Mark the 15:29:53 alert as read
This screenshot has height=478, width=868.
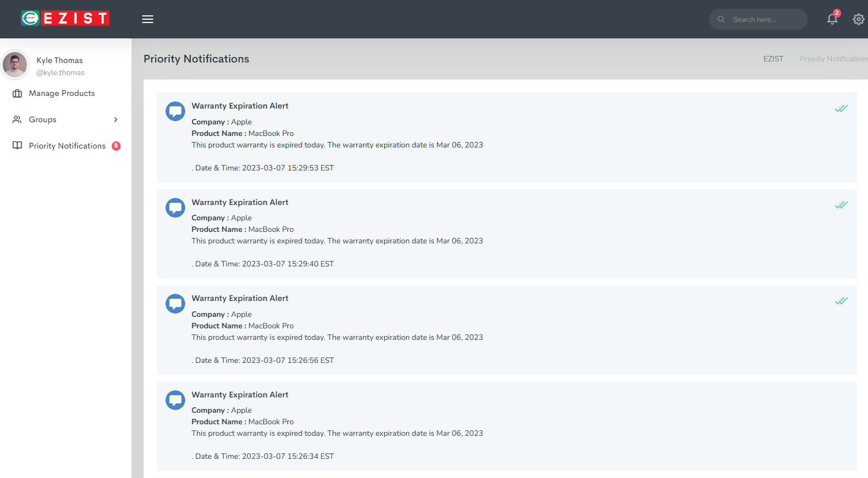tap(841, 108)
